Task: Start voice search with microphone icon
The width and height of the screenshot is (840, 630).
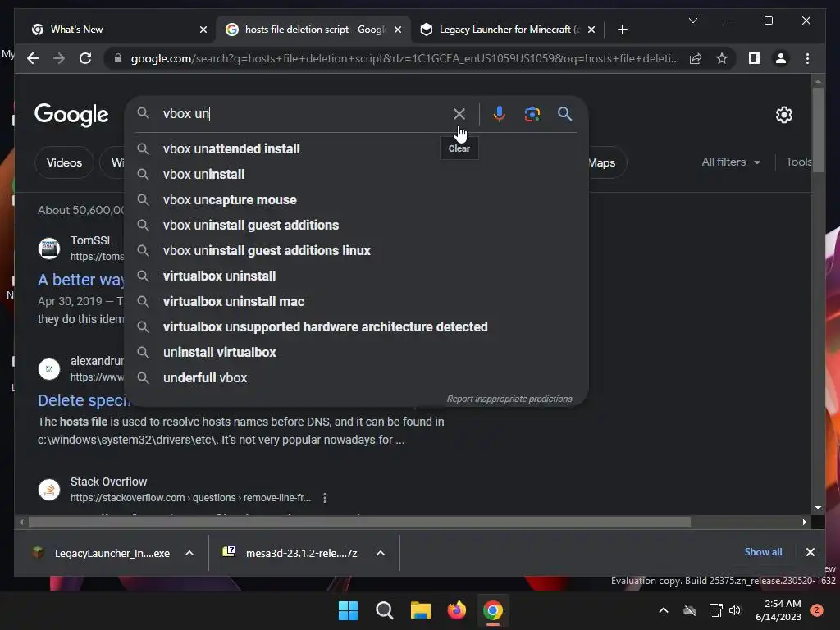Action: click(500, 114)
